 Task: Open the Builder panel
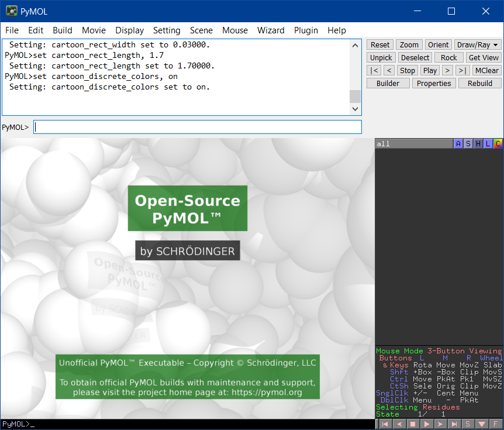click(x=388, y=83)
